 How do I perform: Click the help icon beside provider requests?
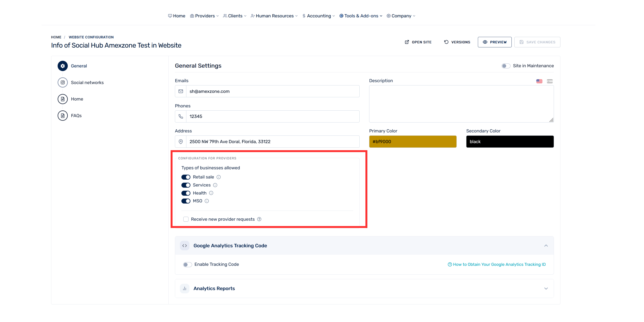coord(259,219)
